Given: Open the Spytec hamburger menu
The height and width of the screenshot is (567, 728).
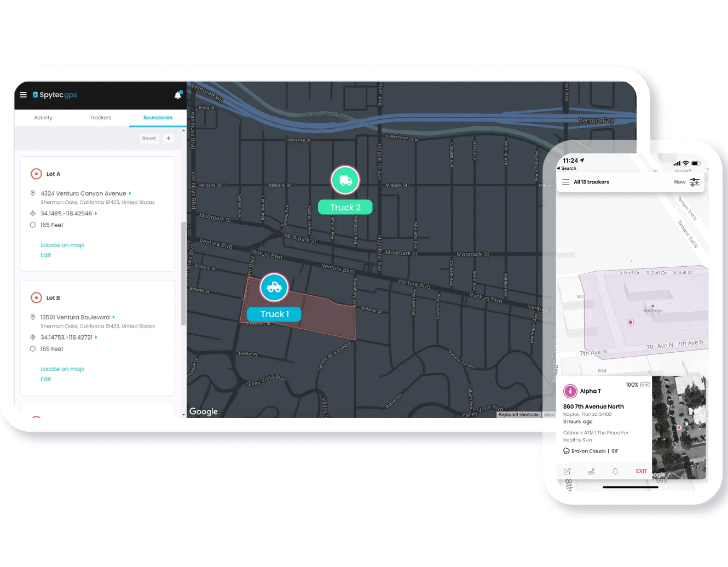Looking at the screenshot, I should point(24,95).
